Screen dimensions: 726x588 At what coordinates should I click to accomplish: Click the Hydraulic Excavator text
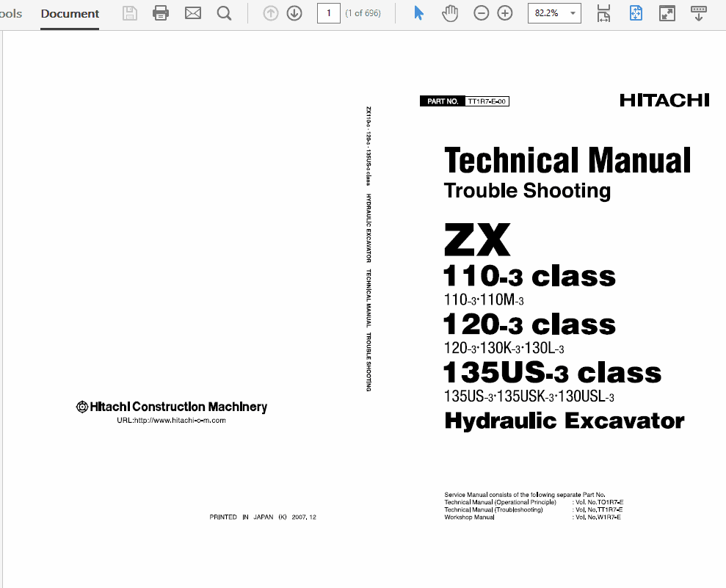[x=565, y=421]
